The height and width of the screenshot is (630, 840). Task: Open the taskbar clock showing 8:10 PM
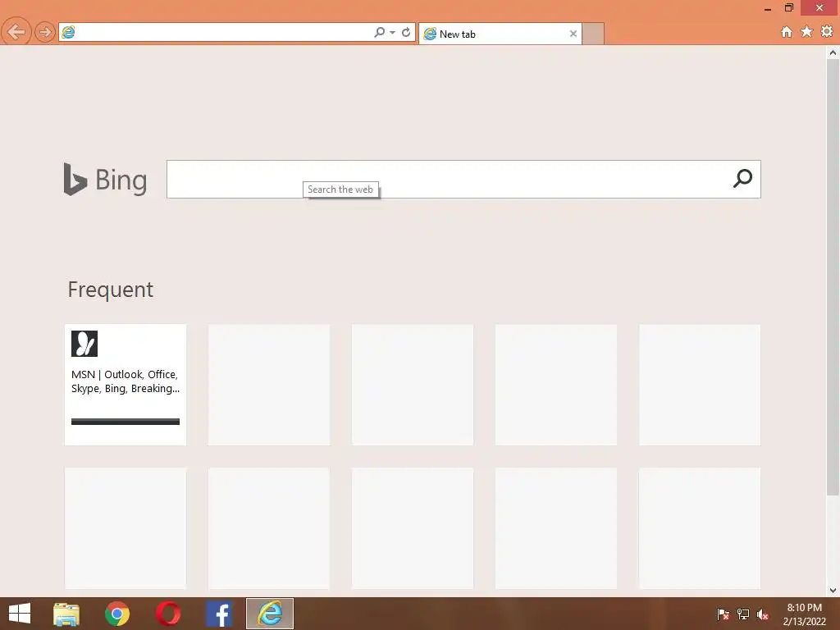804,614
